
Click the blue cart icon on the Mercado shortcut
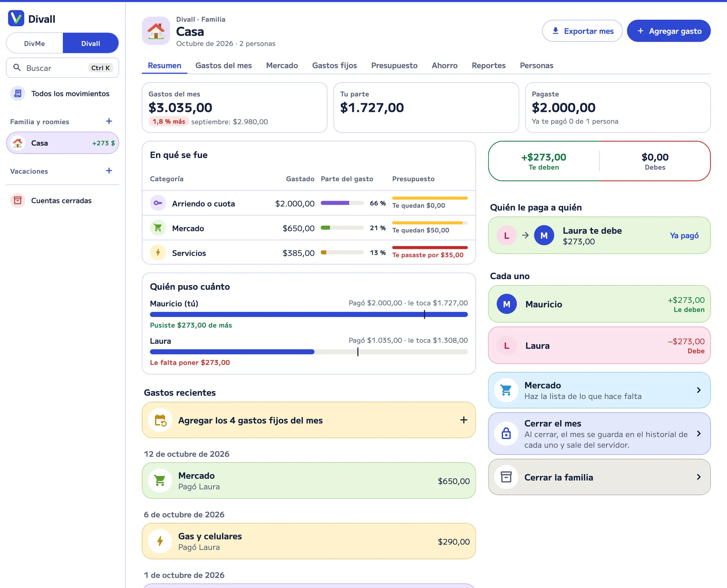pyautogui.click(x=506, y=390)
